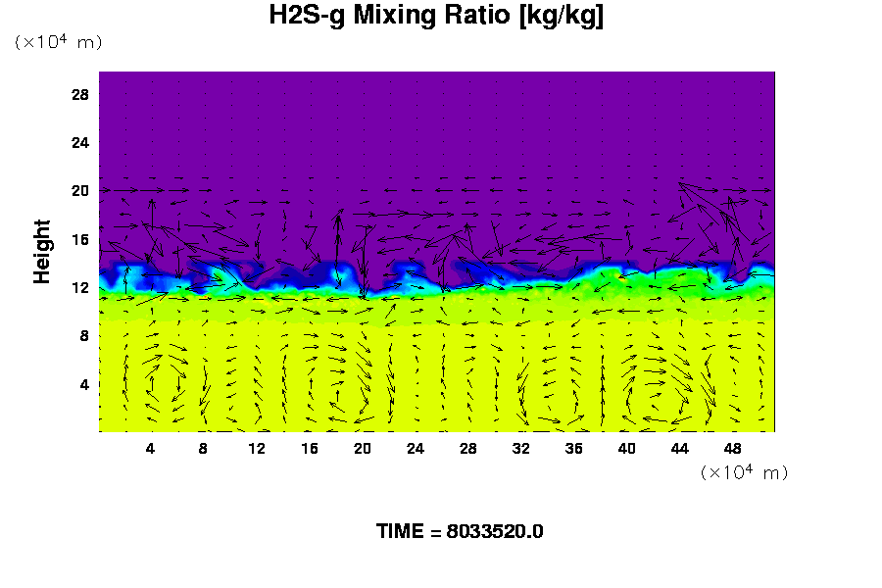
Task: Select the TIME = 8033520.0 label
Action: 460,531
